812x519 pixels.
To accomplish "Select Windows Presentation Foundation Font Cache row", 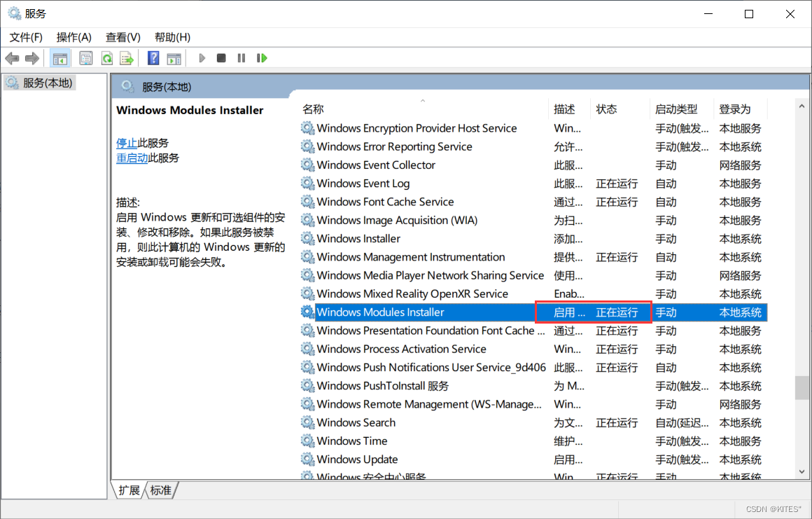I will 533,331.
